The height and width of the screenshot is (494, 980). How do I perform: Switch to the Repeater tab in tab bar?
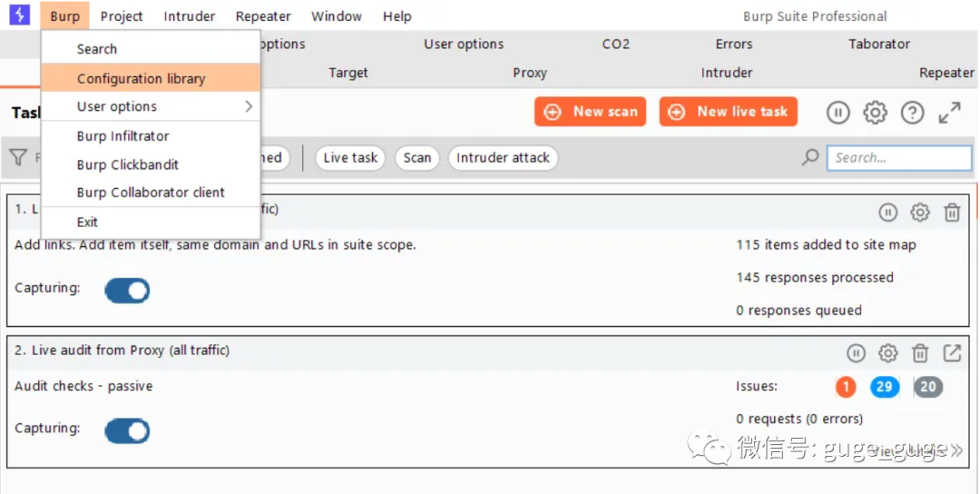coord(946,74)
